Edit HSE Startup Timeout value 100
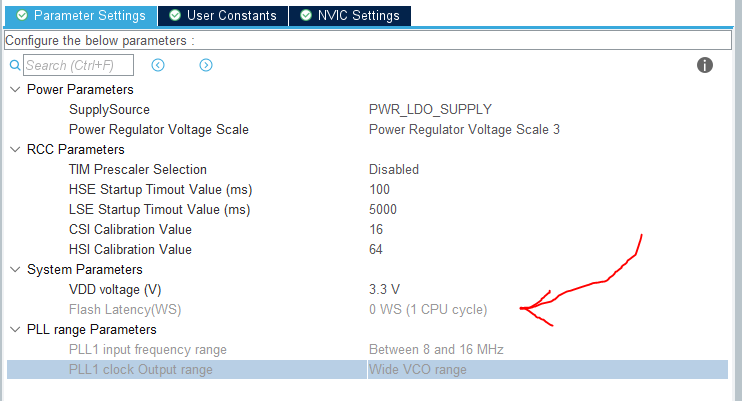742x401 pixels. pyautogui.click(x=379, y=189)
